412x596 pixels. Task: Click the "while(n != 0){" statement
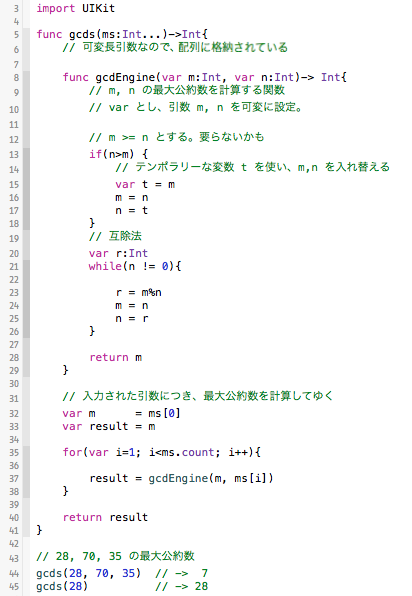[x=135, y=266]
